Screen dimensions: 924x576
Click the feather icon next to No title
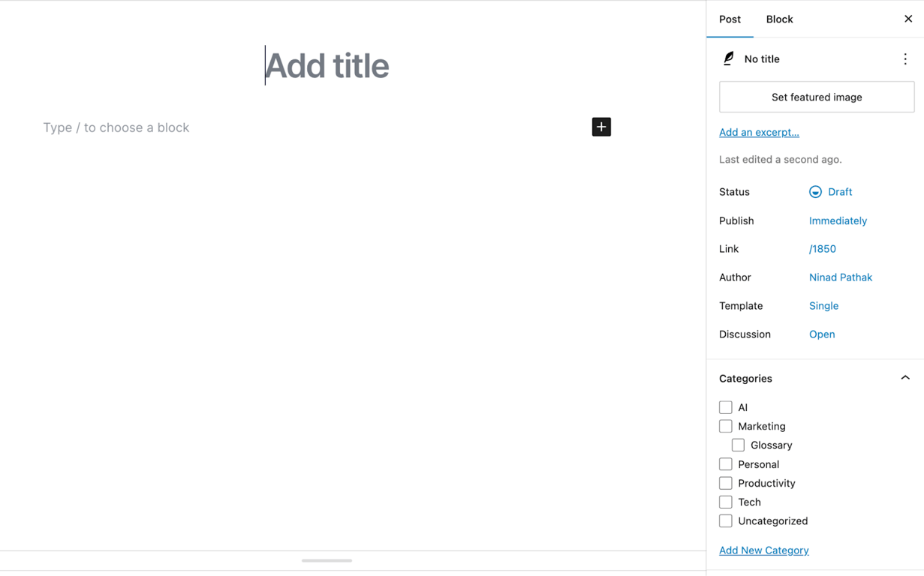[x=727, y=58]
